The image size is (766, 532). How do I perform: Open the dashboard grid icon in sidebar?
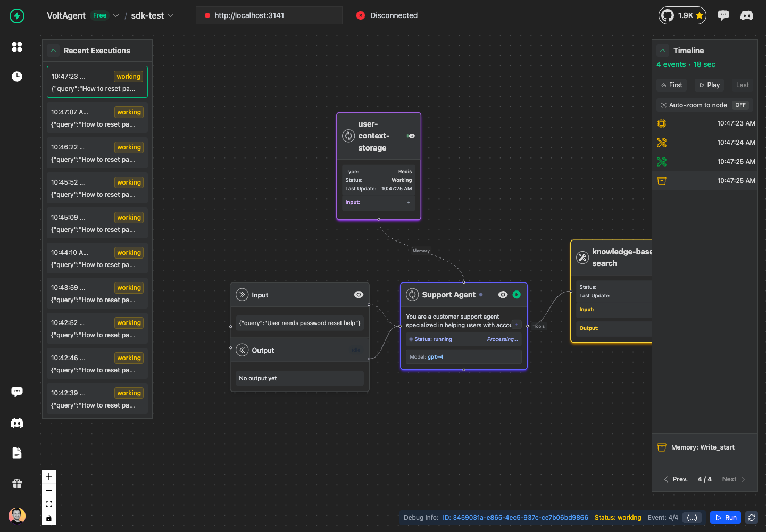pos(17,47)
